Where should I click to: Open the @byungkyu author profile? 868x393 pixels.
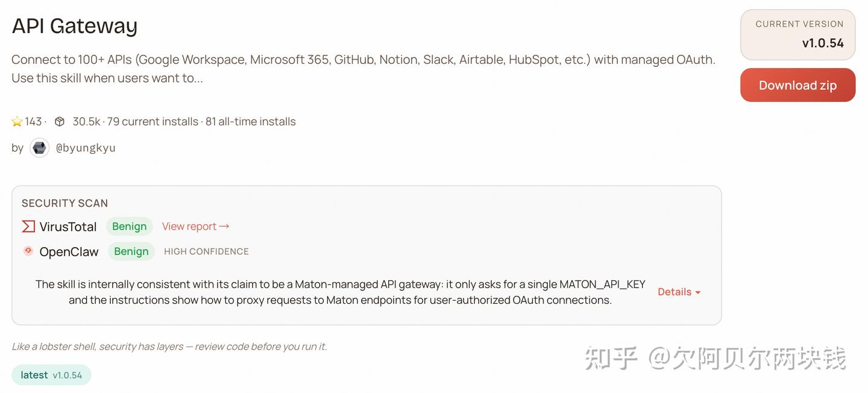coord(86,148)
